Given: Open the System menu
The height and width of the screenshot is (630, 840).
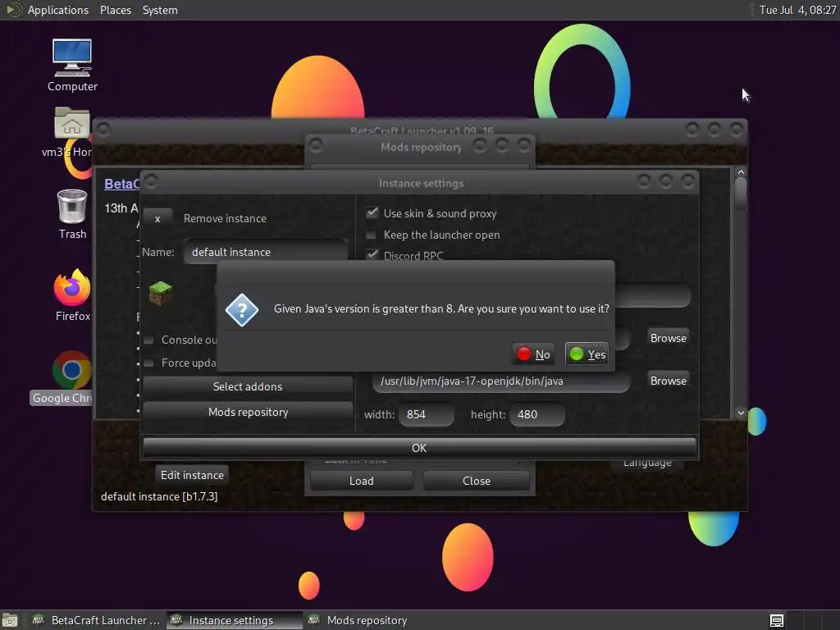Looking at the screenshot, I should [x=160, y=10].
